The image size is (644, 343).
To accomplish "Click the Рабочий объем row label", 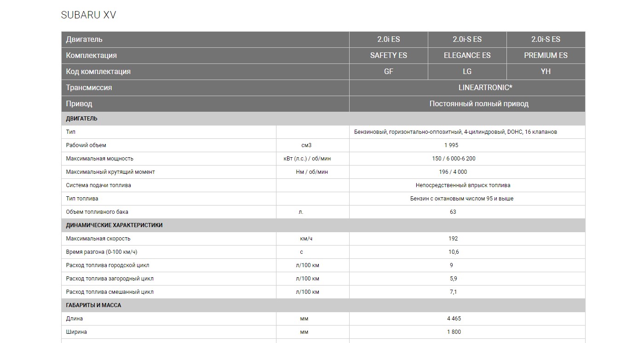I will 86,145.
